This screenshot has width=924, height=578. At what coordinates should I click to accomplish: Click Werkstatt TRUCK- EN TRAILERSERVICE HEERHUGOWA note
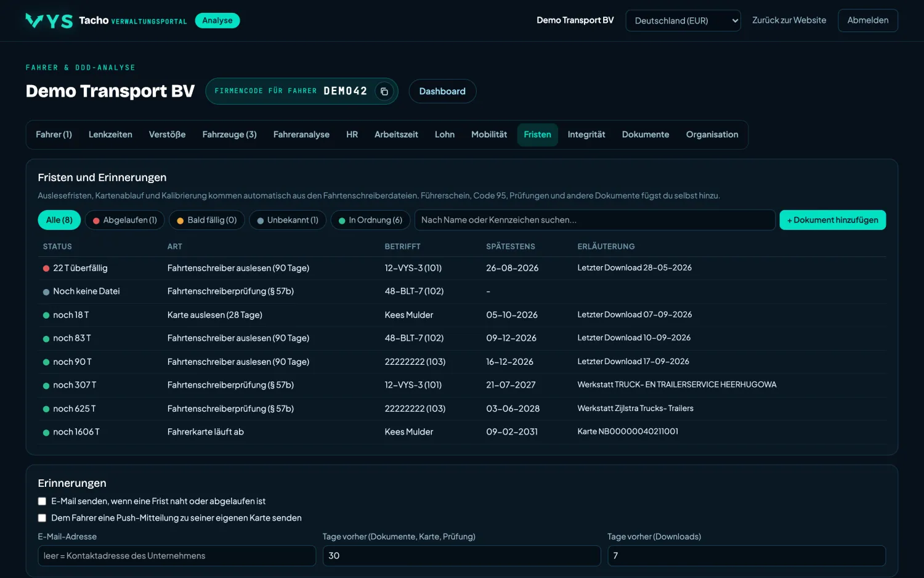677,385
